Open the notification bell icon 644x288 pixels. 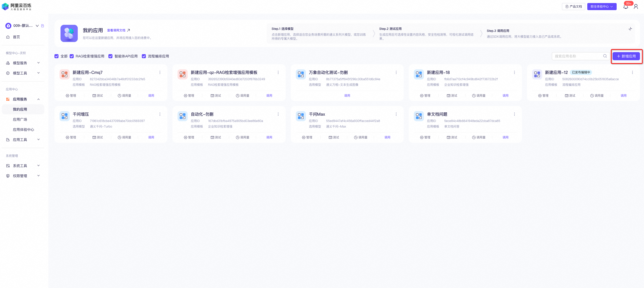pos(626,7)
